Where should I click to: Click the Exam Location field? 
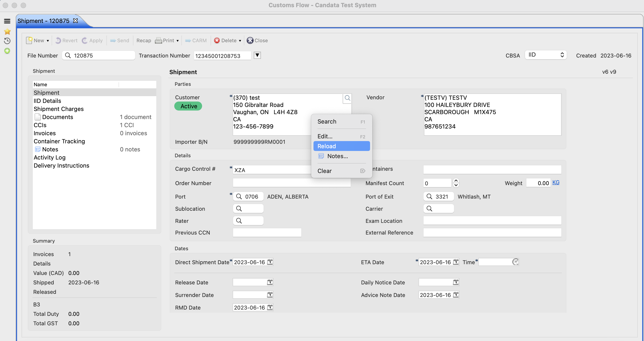coord(492,221)
